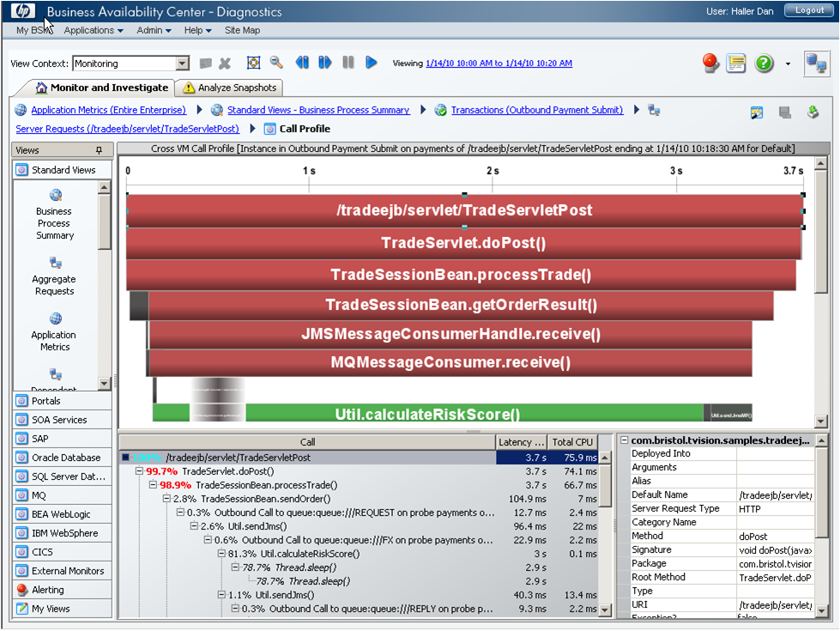Follow the Transactions (Outbound Payment Submit) link
This screenshot has height=631, width=840.
pyautogui.click(x=537, y=110)
